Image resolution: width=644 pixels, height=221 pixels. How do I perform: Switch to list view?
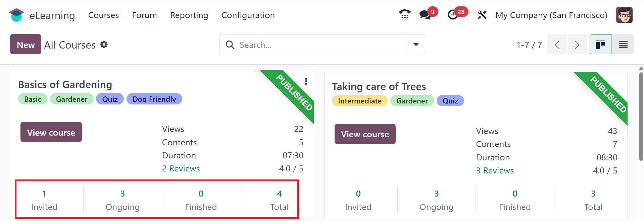[x=623, y=44]
